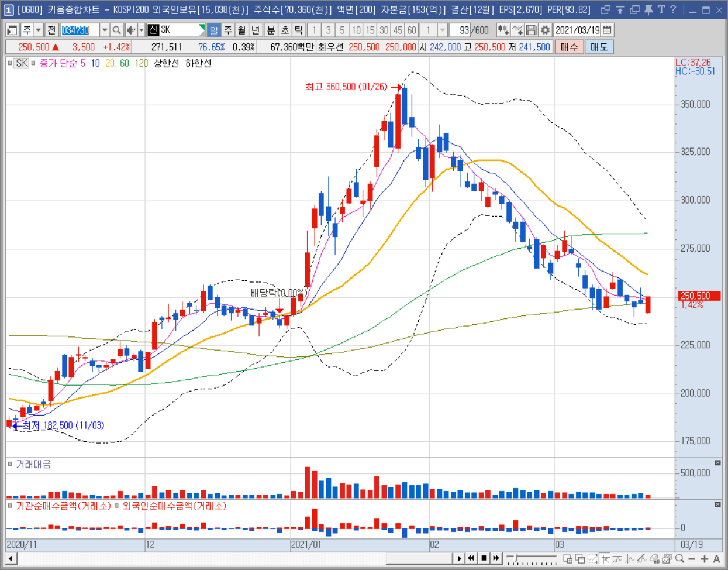Click the zoom magnifier icon in bottom toolbar
728x570 pixels.
click(680, 559)
